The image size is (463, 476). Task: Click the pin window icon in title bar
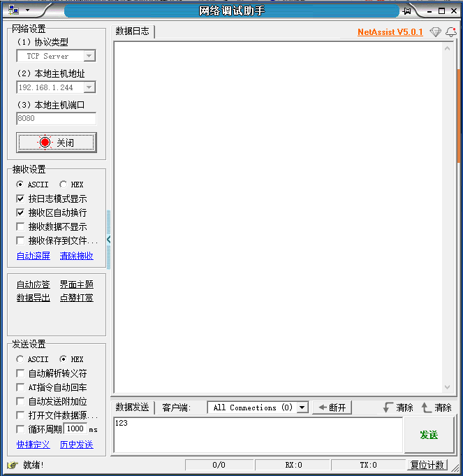coord(406,10)
